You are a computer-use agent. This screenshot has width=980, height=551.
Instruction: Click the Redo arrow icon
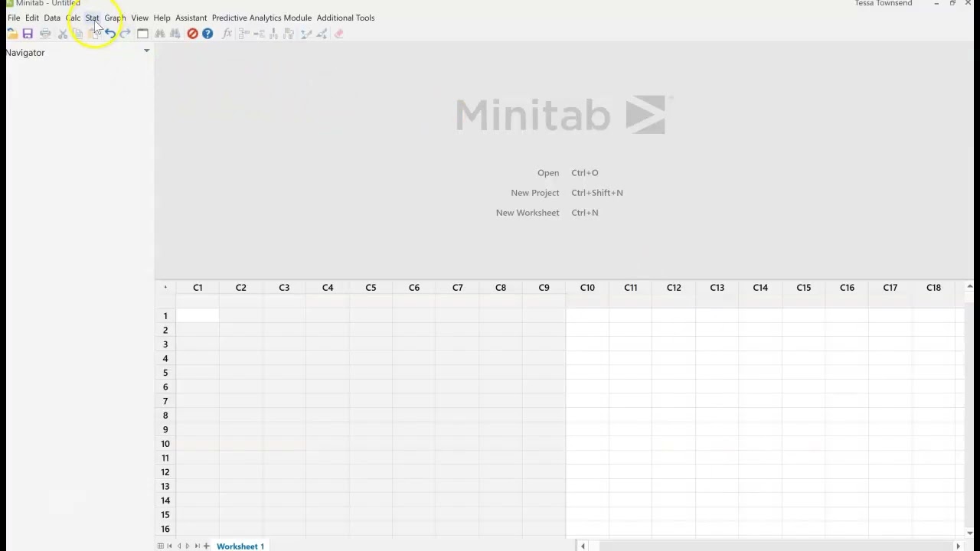[x=125, y=34]
